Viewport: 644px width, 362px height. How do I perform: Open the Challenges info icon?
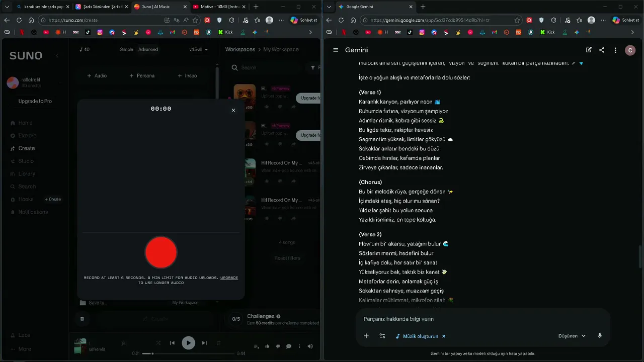pyautogui.click(x=278, y=316)
